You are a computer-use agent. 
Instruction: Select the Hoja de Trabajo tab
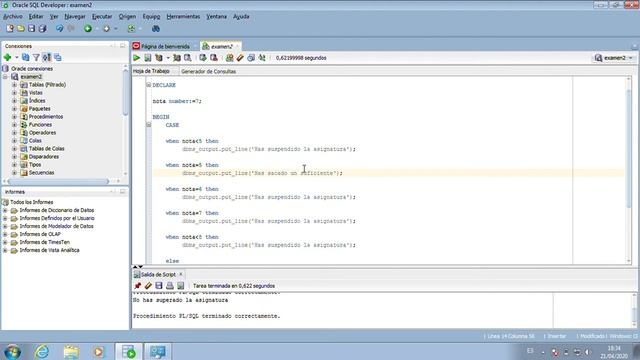click(151, 71)
